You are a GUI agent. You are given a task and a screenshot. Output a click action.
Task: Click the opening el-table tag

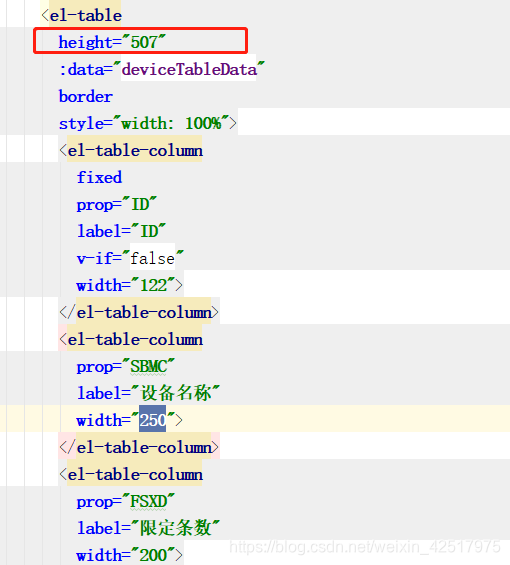tap(81, 15)
